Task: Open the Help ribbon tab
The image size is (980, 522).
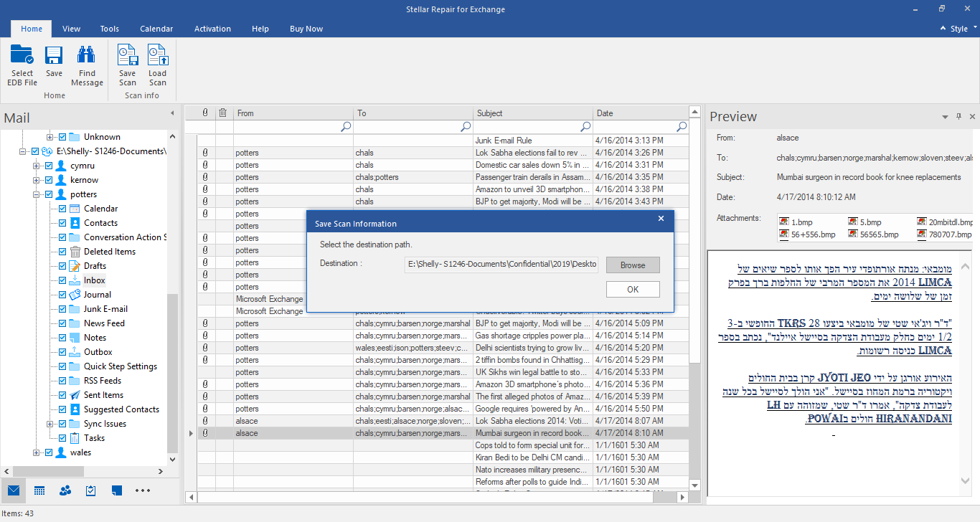Action: point(260,29)
